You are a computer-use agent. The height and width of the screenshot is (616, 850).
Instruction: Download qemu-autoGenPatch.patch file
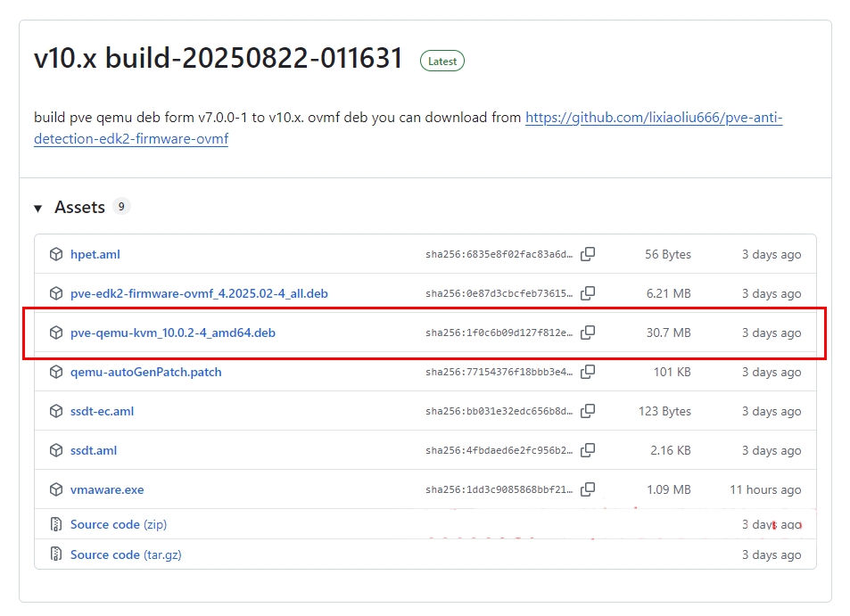[x=145, y=373]
